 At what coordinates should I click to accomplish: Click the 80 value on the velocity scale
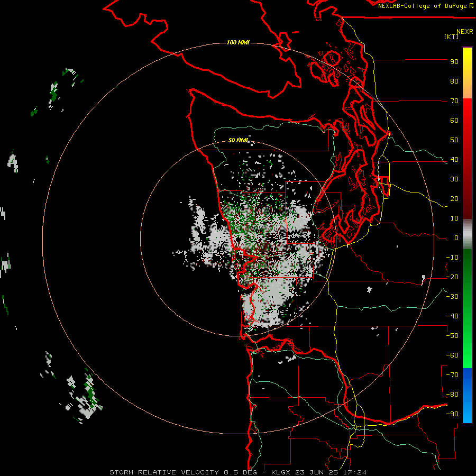[x=454, y=81]
